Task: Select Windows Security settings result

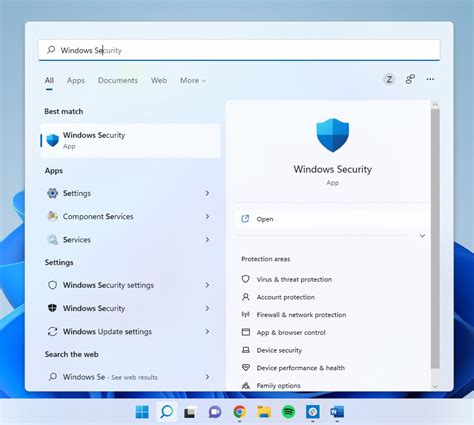Action: pyautogui.click(x=130, y=285)
